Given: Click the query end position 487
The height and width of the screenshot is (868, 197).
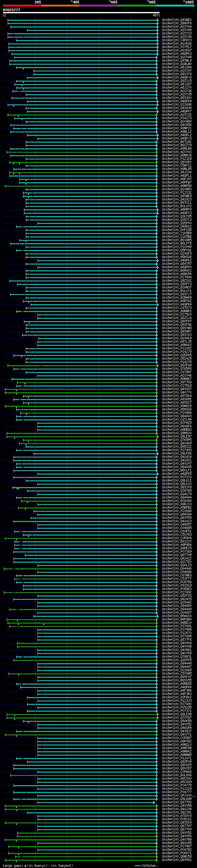Looking at the screenshot, I should (x=155, y=15).
